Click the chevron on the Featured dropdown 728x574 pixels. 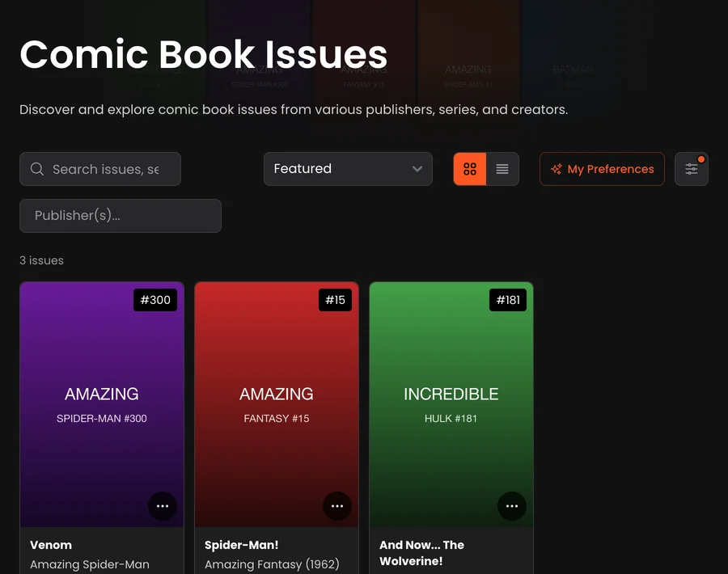417,169
